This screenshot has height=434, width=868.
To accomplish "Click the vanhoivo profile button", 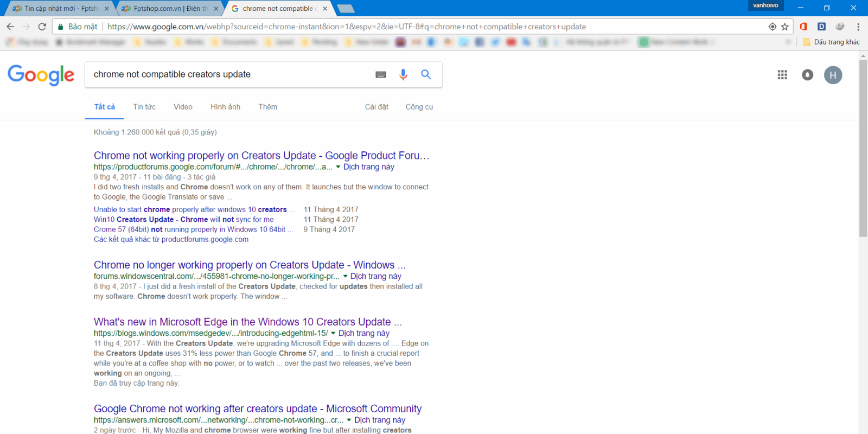I will (x=765, y=5).
